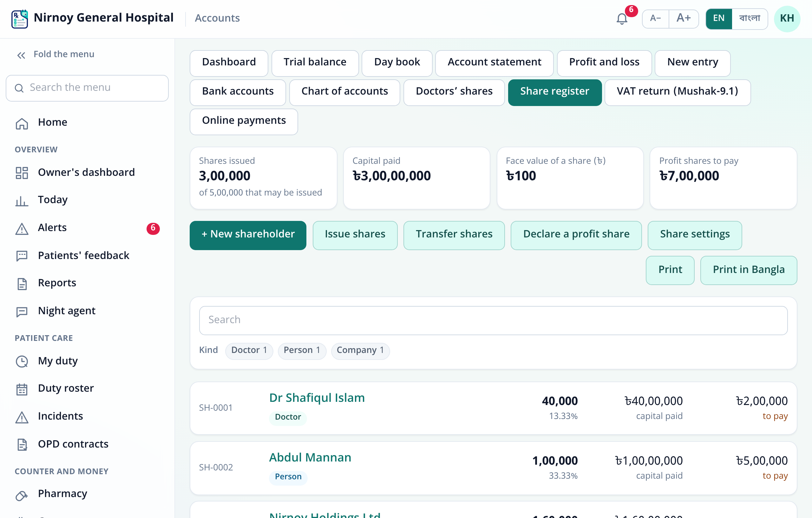
Task: Click the OPD contracts document icon
Action: 22,445
